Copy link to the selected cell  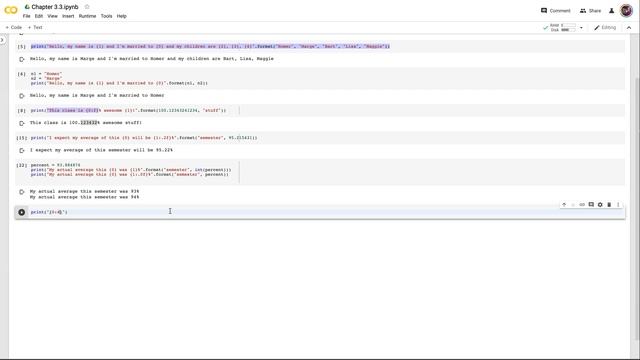tap(582, 204)
